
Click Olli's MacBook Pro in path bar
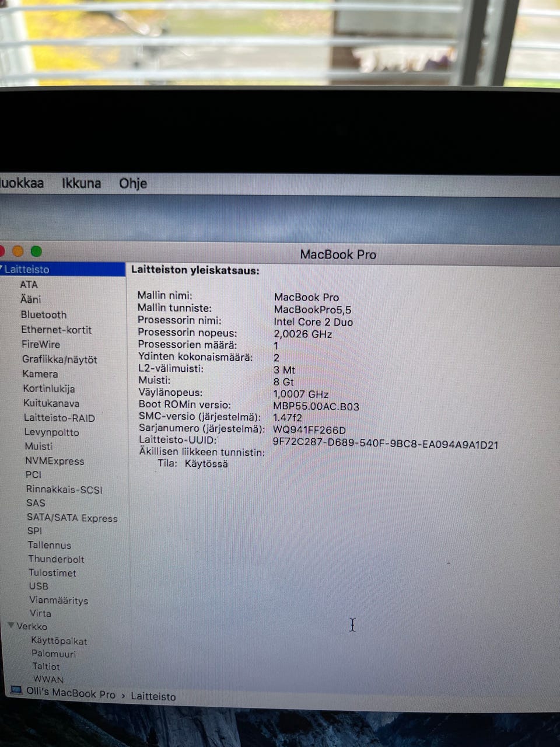coord(71,693)
